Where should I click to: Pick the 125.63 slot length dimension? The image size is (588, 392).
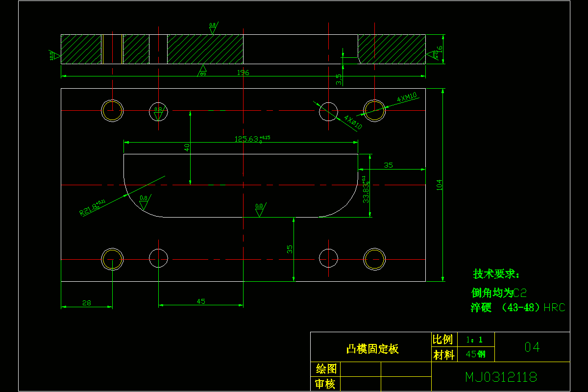(x=252, y=139)
